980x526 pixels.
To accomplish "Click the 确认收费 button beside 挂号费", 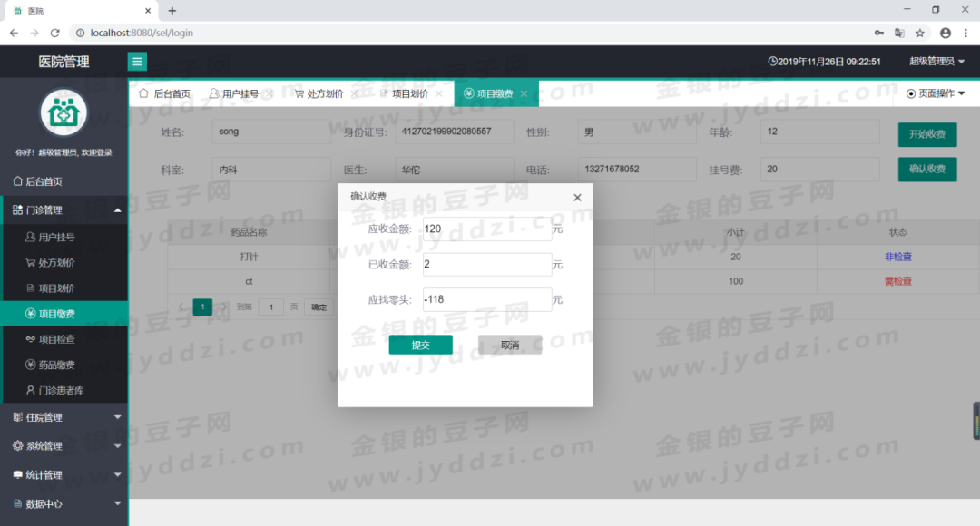I will coord(926,170).
